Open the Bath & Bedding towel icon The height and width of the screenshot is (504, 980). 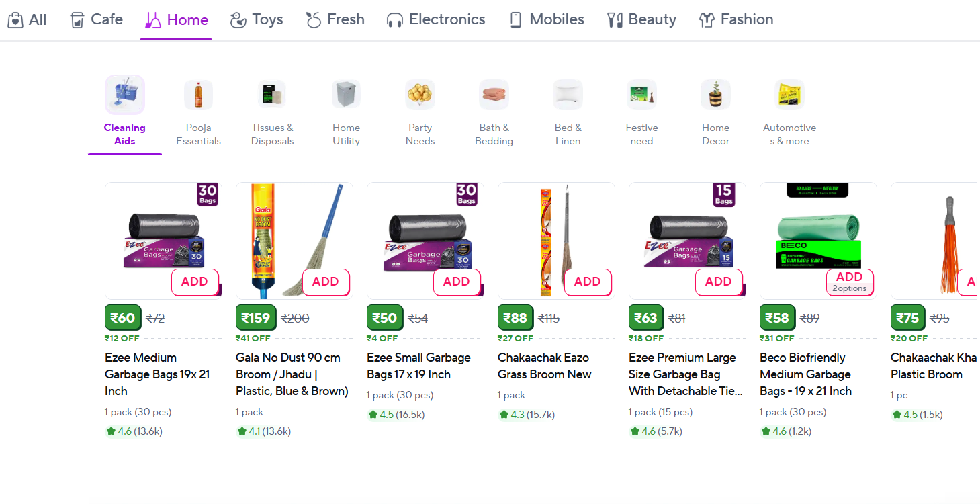tap(494, 95)
